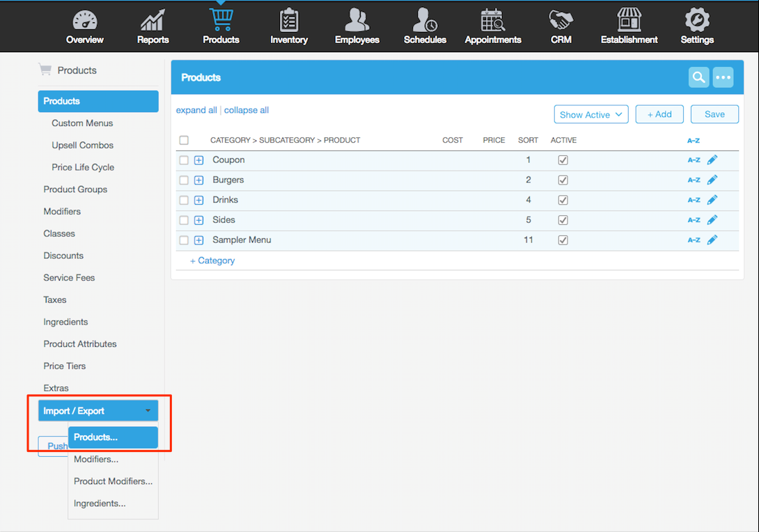
Task: Click the expand all link
Action: coord(196,110)
